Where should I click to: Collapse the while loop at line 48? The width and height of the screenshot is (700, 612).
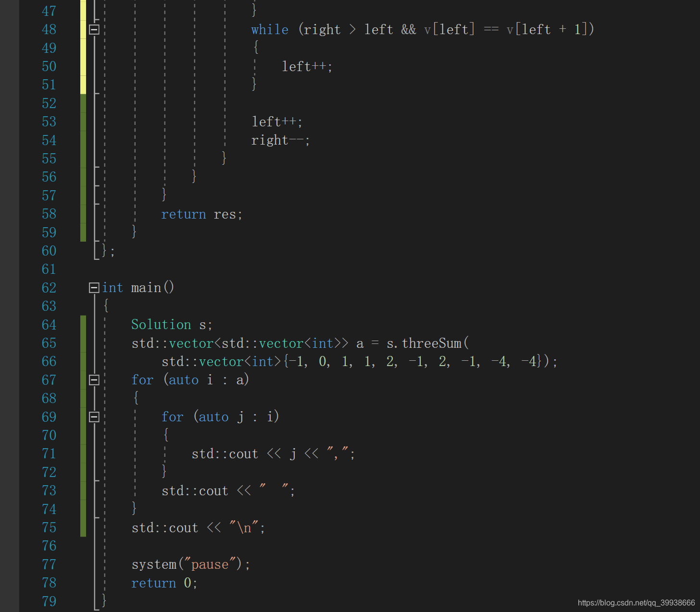(x=94, y=29)
